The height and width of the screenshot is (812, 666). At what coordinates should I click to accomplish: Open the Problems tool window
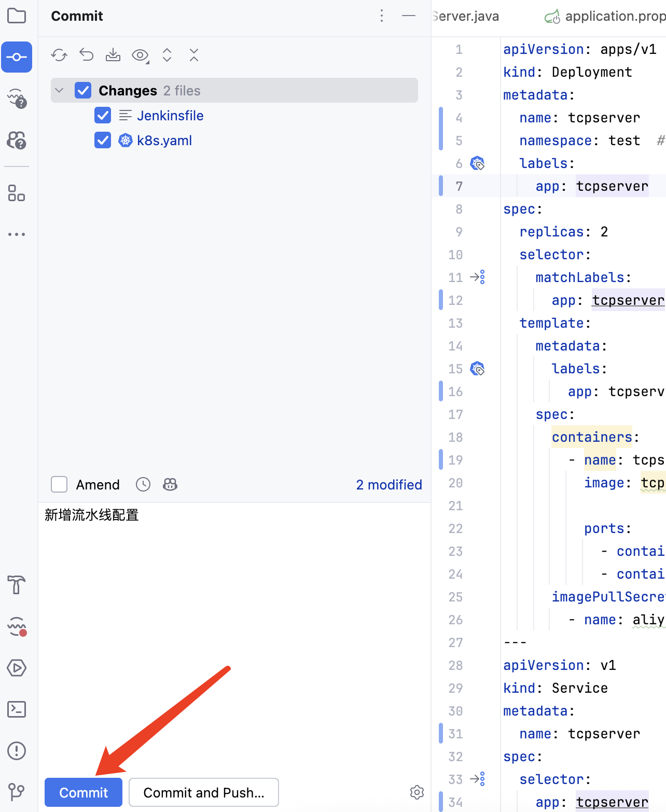[x=17, y=750]
